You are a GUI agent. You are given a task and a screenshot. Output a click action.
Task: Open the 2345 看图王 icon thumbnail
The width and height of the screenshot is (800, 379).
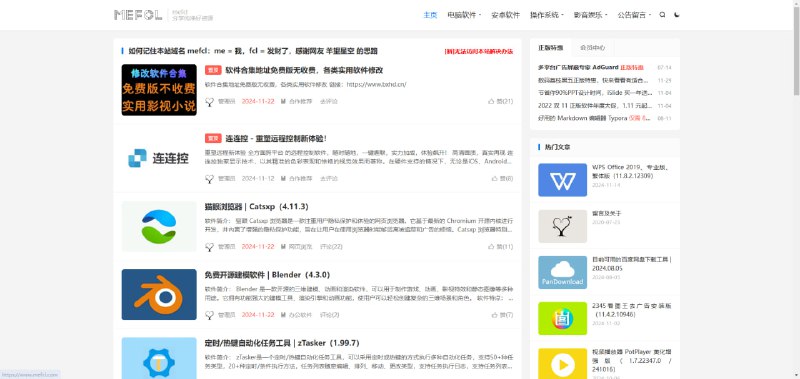pos(562,319)
